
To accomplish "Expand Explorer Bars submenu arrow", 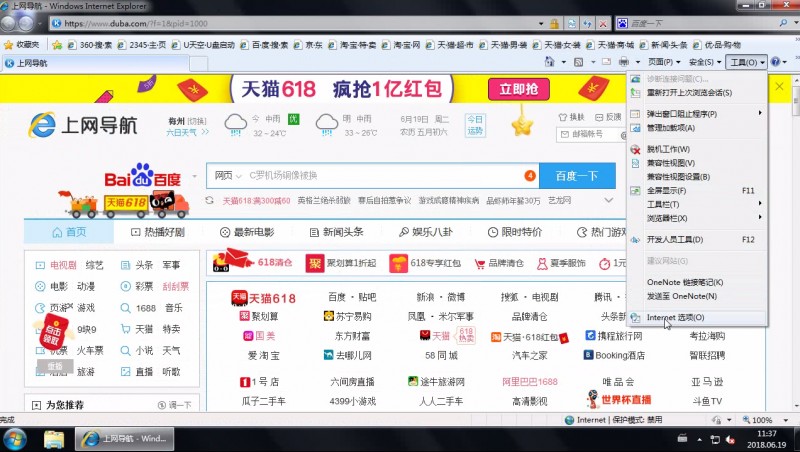I will tap(760, 218).
